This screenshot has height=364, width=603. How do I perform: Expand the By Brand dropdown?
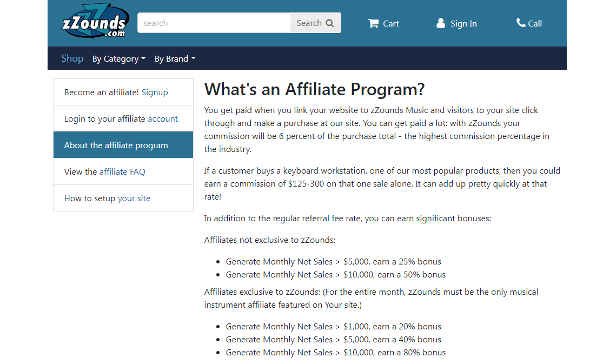click(x=175, y=59)
